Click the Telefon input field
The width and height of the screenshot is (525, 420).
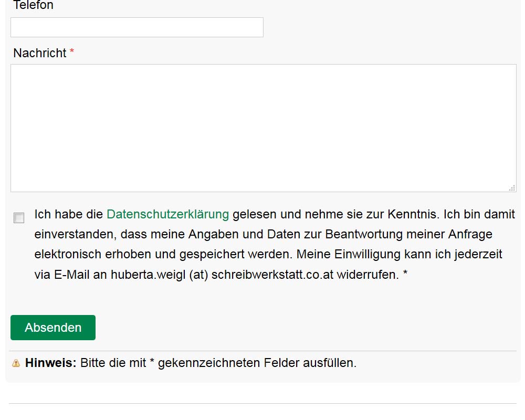pos(137,27)
